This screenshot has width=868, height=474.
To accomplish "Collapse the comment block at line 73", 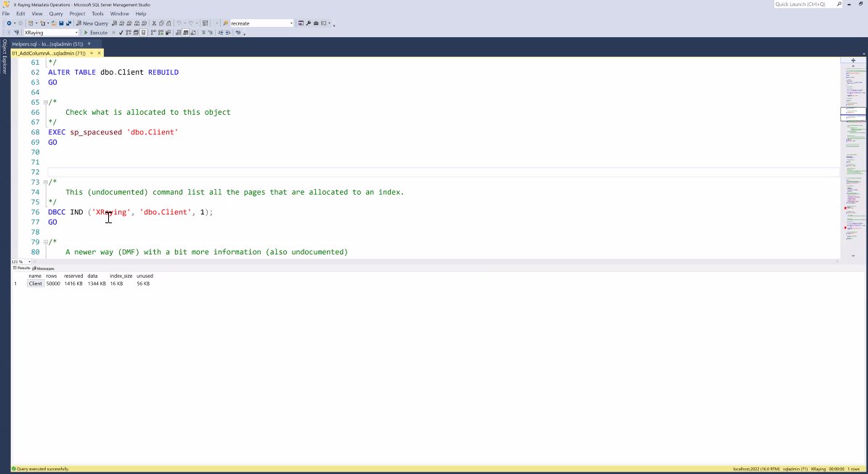I will click(45, 182).
